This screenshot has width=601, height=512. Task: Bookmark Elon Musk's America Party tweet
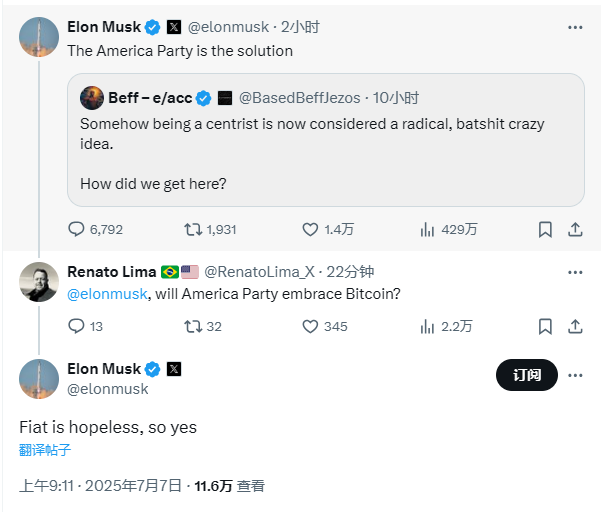point(545,229)
